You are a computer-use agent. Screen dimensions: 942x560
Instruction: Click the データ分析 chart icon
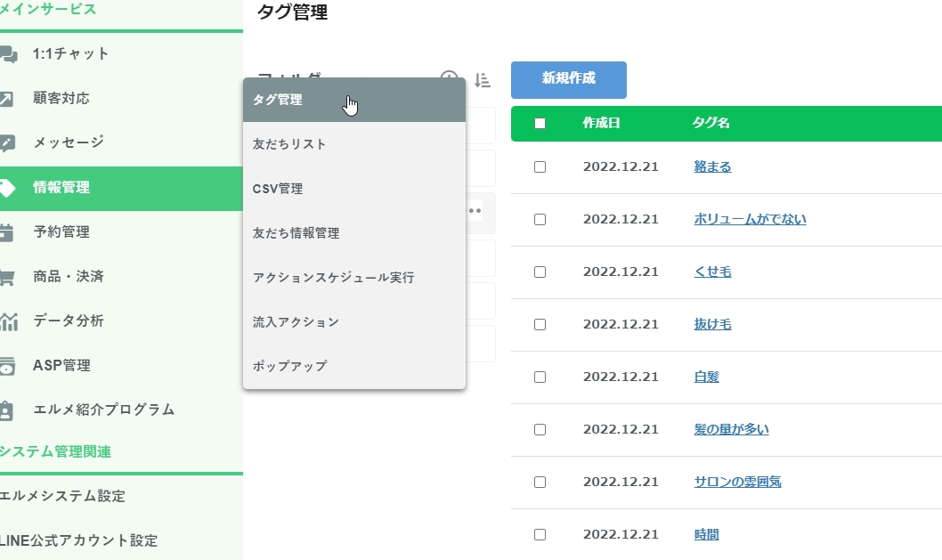pos(8,321)
